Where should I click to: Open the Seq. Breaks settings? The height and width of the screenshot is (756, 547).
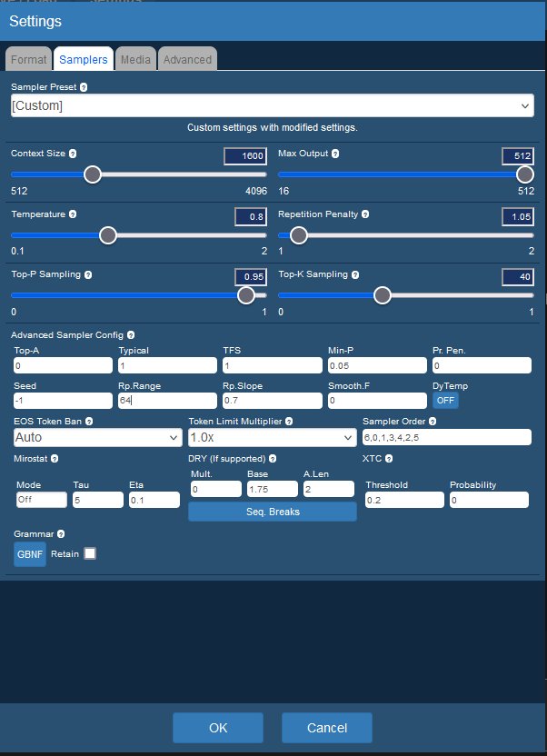tap(272, 512)
